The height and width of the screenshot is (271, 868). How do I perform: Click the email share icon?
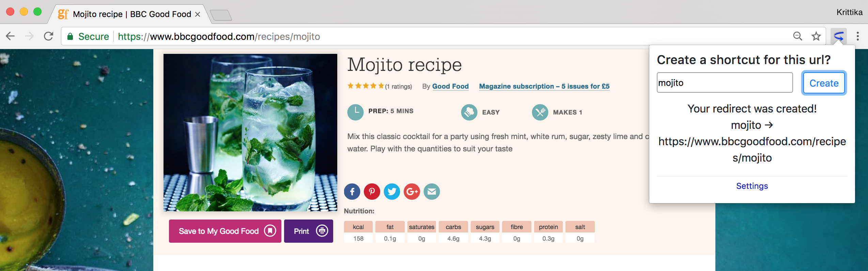432,192
